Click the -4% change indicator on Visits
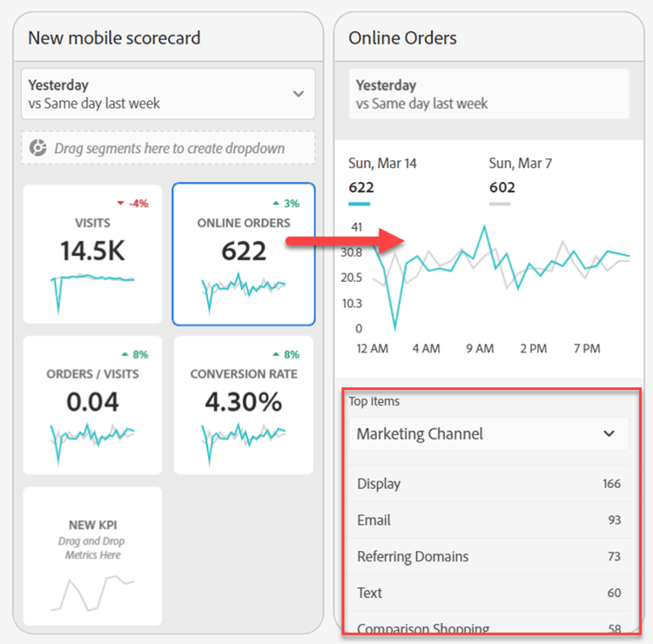This screenshot has width=653, height=644. click(133, 204)
